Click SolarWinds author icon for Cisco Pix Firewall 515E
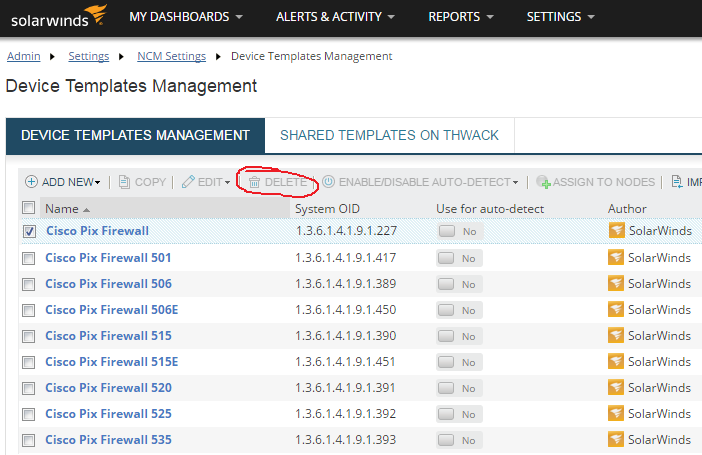Viewport: 702px width, 455px height. pos(616,361)
